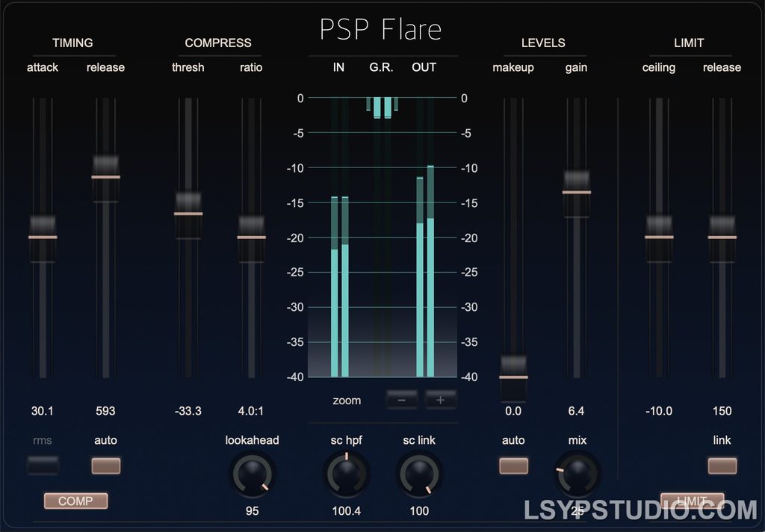Toggle the LIMIT section on/off button
The image size is (765, 532).
692,501
